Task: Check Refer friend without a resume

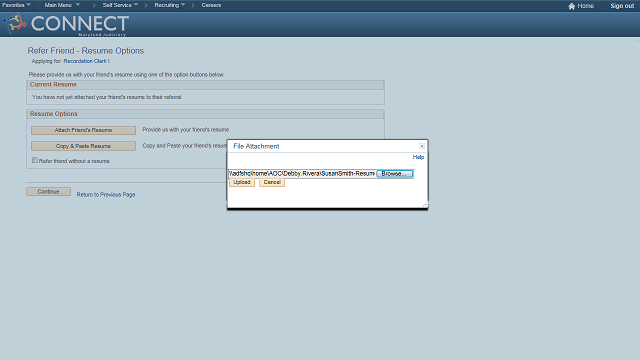Action: point(35,160)
